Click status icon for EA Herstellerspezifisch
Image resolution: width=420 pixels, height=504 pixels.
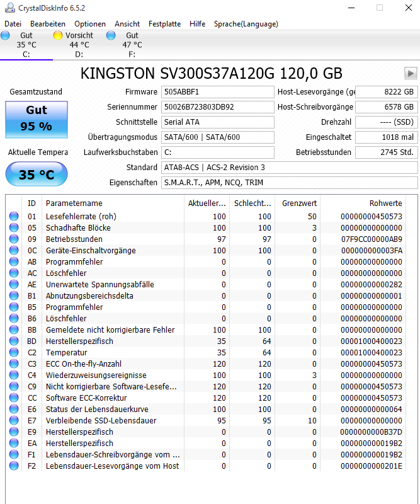14,443
